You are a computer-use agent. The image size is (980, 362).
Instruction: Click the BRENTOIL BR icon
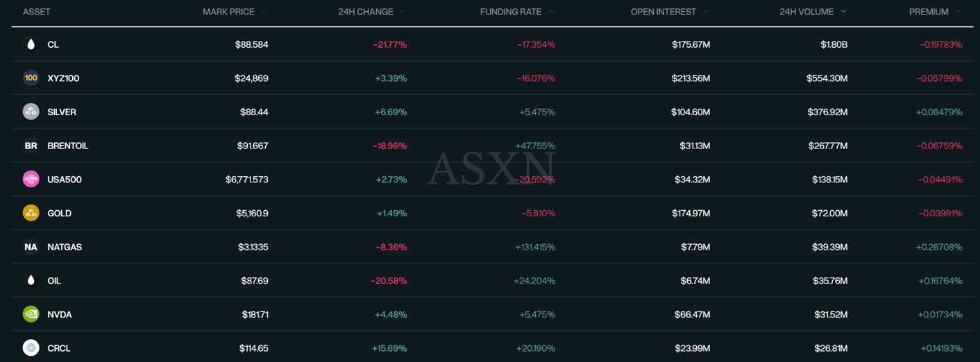[x=31, y=146]
